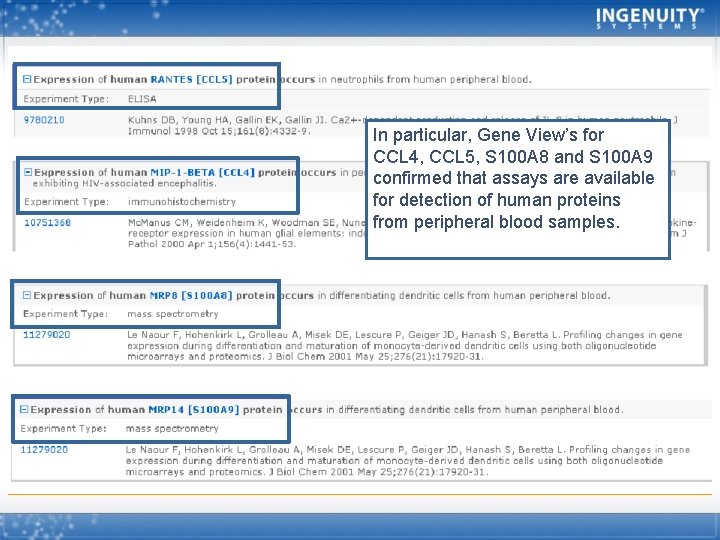This screenshot has width=720, height=540.
Task: Open the MRP8 [S100A8] gene link
Action: (191, 295)
